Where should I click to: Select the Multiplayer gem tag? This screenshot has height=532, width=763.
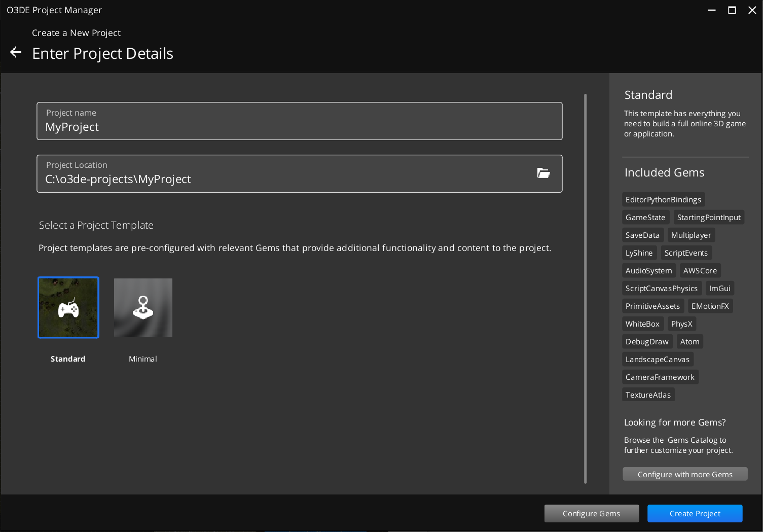pos(691,235)
